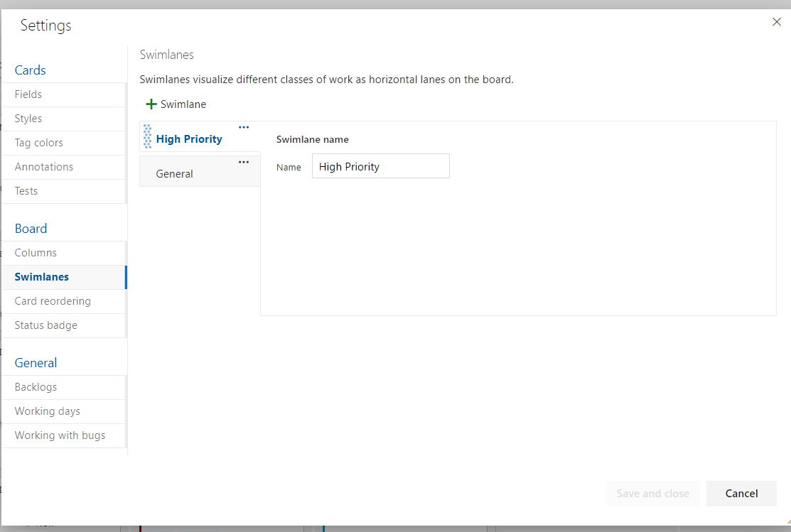The image size is (791, 532).
Task: Grab the drag handle of High Priority swimlane
Action: tap(147, 136)
